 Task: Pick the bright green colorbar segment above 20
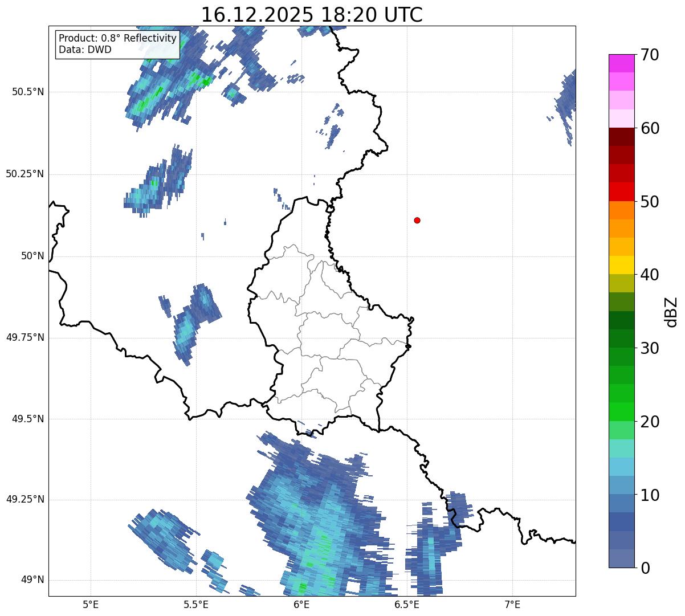[x=622, y=412]
